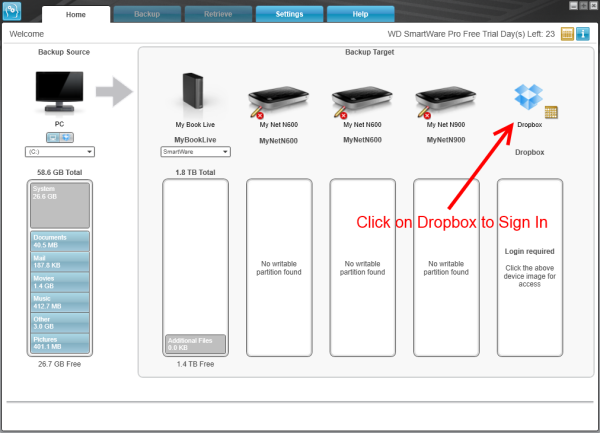
Task: Click the Pictures 401.1 MB category
Action: click(x=60, y=343)
